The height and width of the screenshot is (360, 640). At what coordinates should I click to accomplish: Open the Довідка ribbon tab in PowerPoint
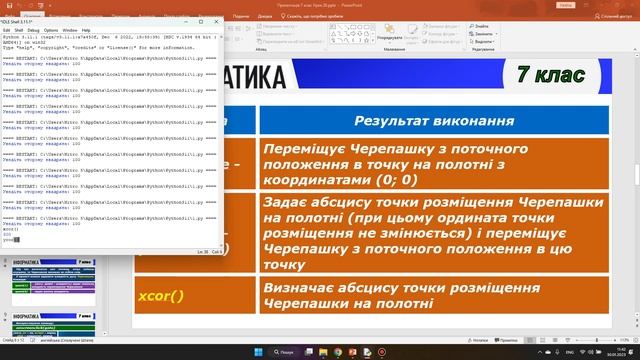coord(265,16)
